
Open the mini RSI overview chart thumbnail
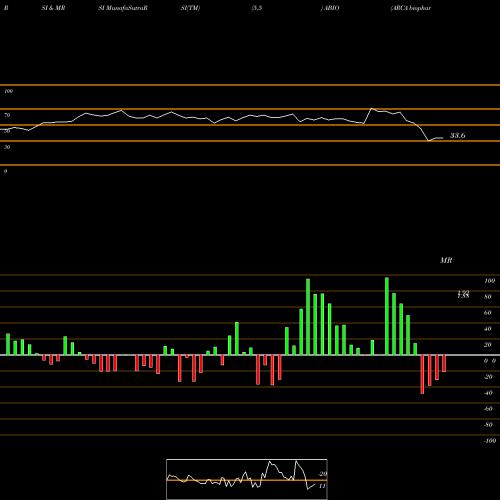coord(247,479)
